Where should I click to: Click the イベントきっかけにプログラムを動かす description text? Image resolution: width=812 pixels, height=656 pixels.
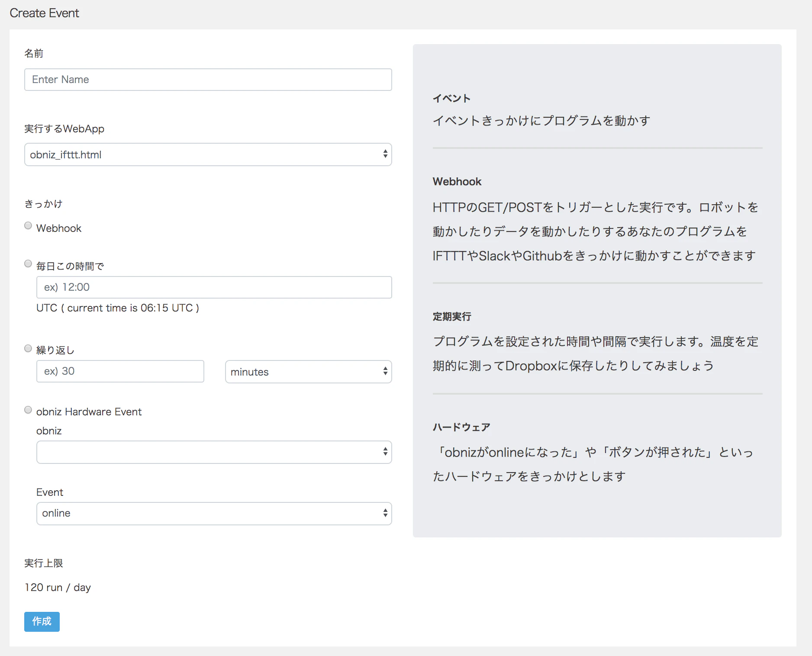coord(541,121)
